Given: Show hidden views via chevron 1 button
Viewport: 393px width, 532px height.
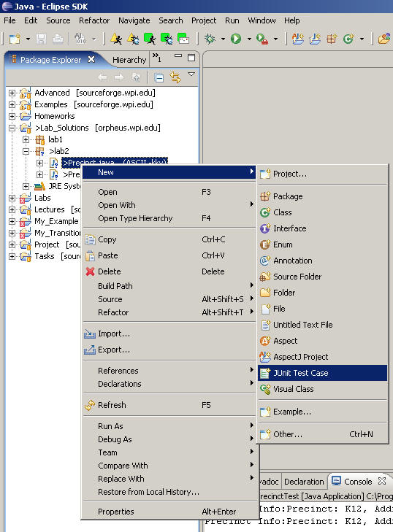Looking at the screenshot, I should tap(156, 58).
